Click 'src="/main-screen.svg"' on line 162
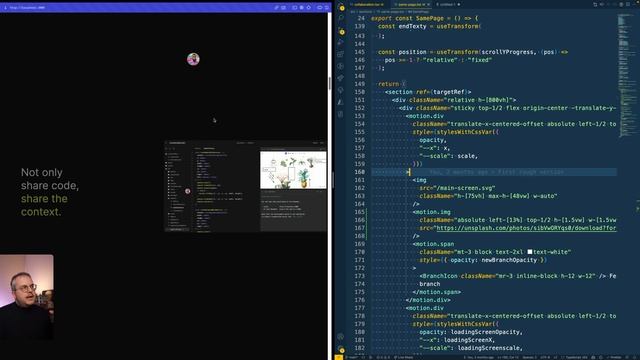640x360 pixels. tap(457, 188)
